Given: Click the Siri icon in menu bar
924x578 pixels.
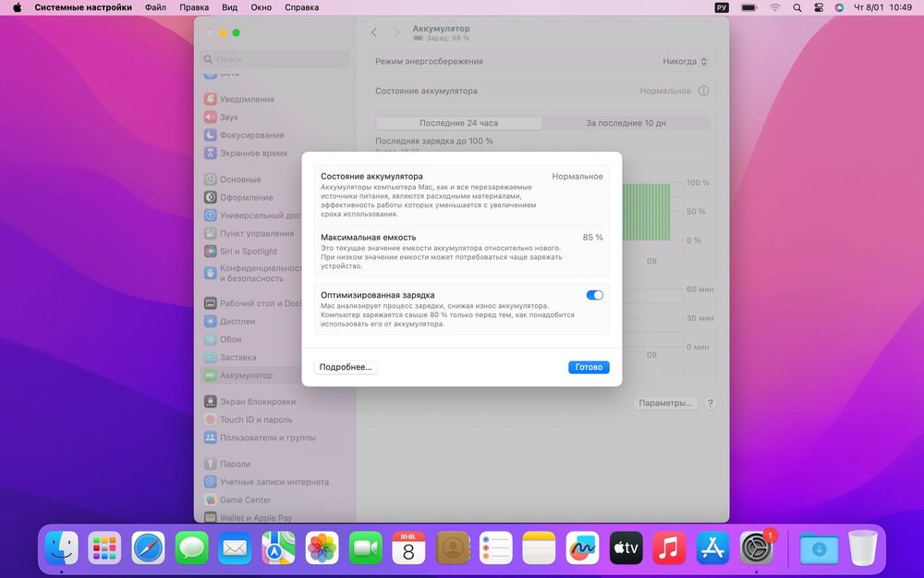Looking at the screenshot, I should tap(839, 7).
